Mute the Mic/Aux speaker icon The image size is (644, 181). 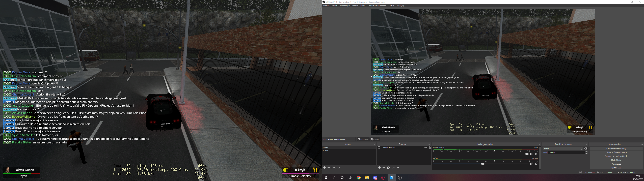(531, 164)
